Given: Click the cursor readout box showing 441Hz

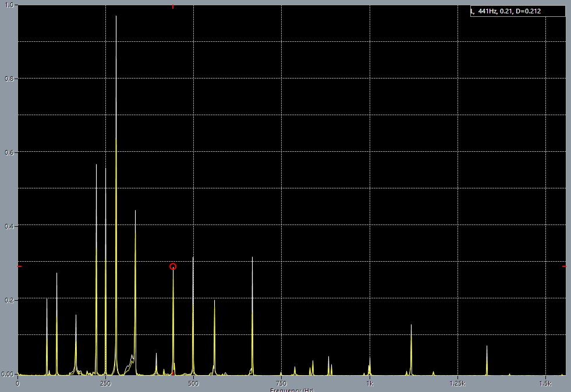Looking at the screenshot, I should click(517, 11).
